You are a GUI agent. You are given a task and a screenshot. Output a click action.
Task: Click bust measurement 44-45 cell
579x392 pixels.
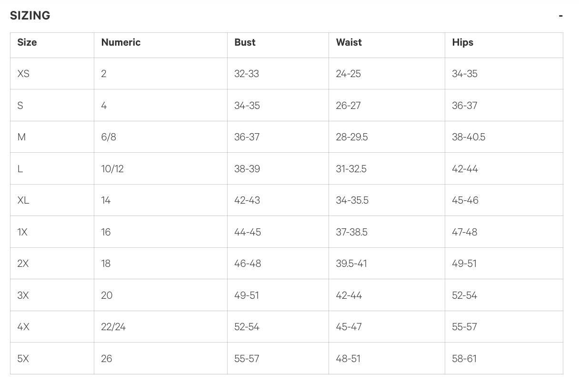pos(248,232)
